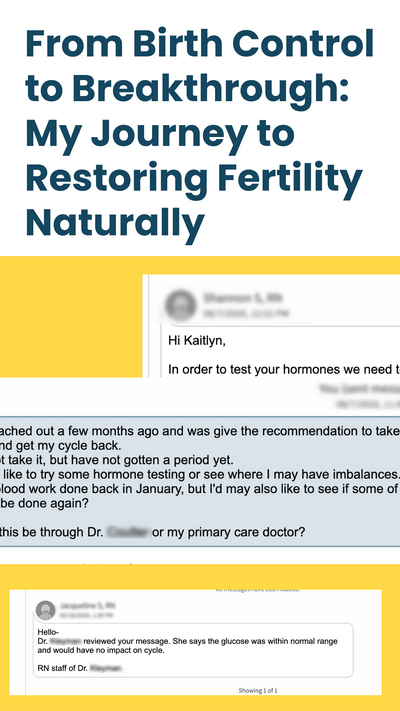Open the blurred sender name above Hi Kaitlyn

tap(242, 298)
